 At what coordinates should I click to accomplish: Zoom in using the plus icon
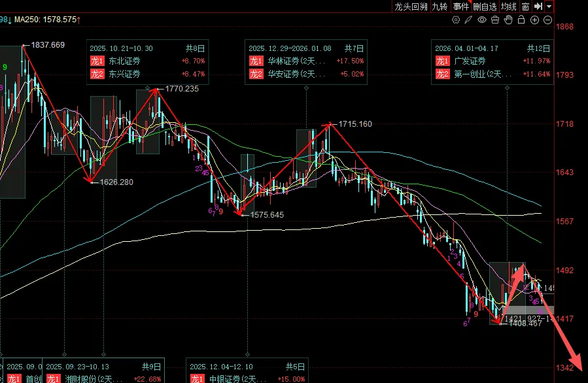pyautogui.click(x=534, y=20)
